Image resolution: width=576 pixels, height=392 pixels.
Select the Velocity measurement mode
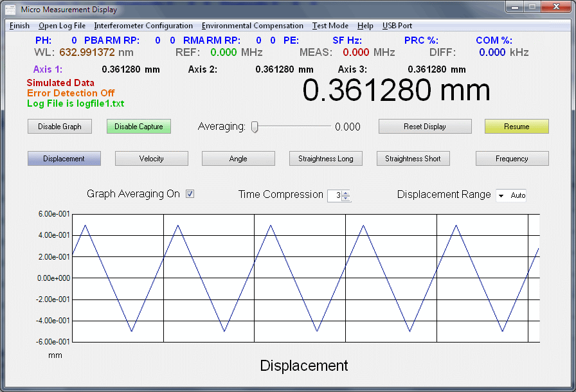(151, 159)
